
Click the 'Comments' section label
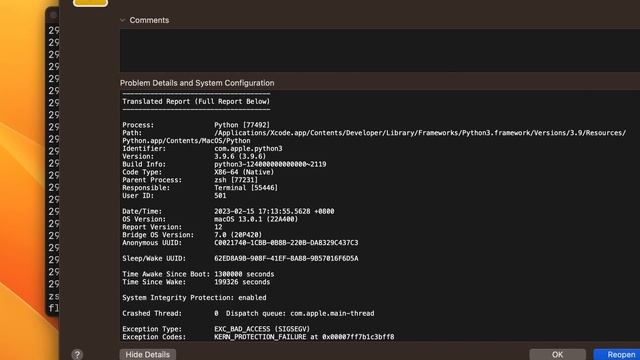pyautogui.click(x=149, y=20)
